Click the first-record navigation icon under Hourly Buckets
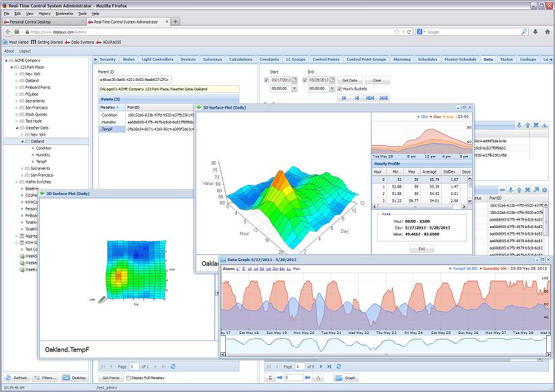555x392 pixels. 344,98
